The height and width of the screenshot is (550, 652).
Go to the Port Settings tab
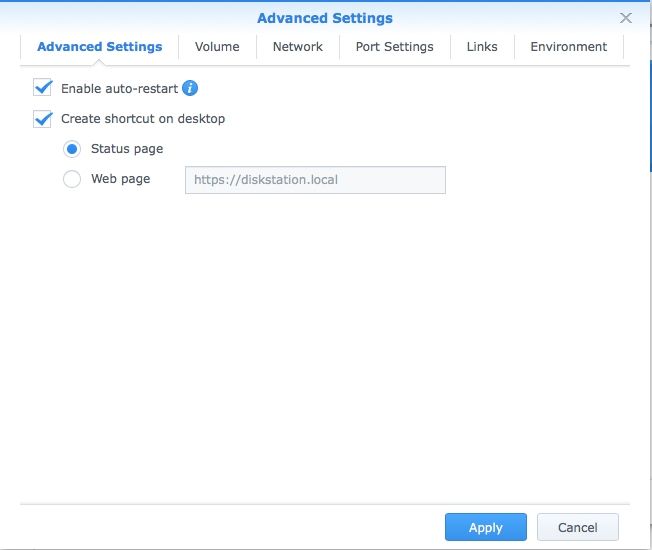[x=395, y=47]
